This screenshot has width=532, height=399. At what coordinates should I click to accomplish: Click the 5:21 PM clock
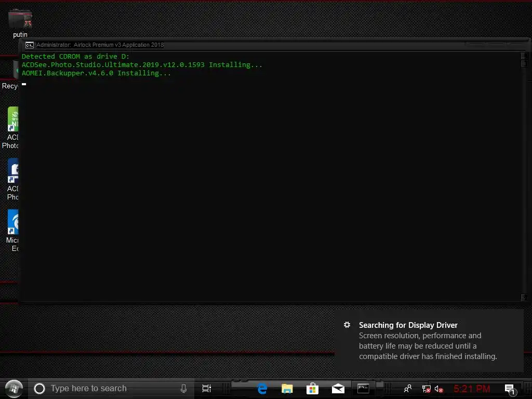pos(472,389)
